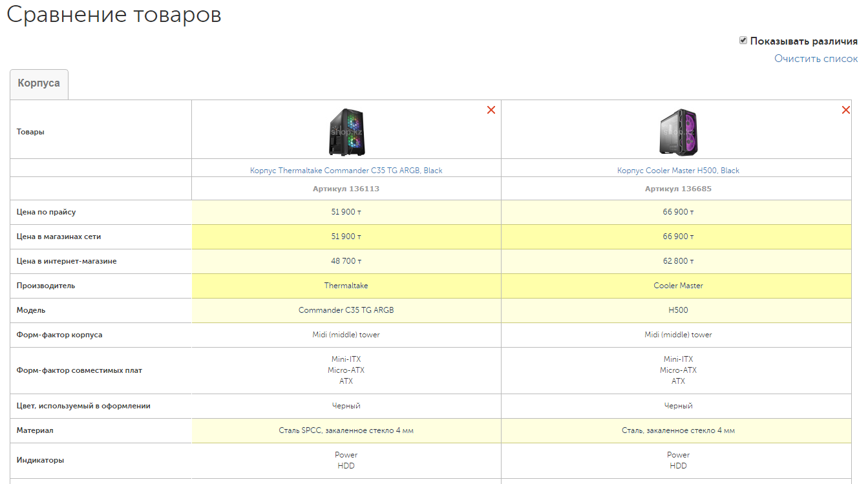The image size is (868, 484).
Task: Open Thermaltake Commander C35 product image
Action: pos(346,132)
